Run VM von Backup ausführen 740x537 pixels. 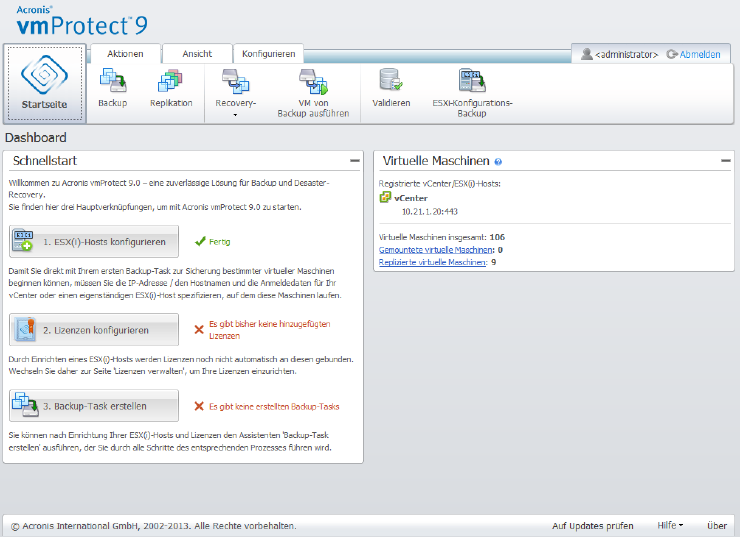click(313, 93)
